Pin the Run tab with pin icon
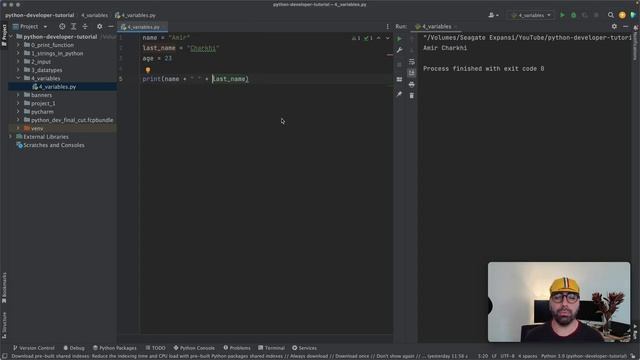 coord(399,94)
